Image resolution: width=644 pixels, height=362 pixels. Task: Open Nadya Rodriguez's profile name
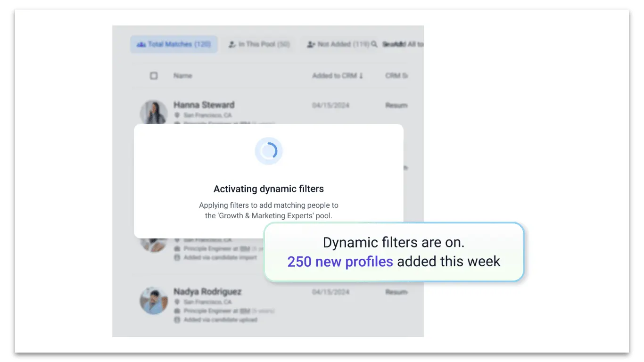(x=207, y=291)
